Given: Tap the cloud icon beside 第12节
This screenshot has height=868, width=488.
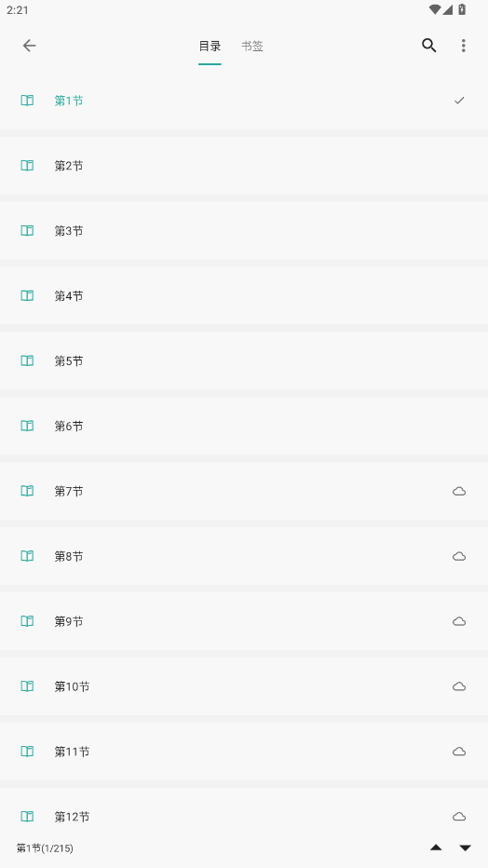Looking at the screenshot, I should tap(459, 817).
